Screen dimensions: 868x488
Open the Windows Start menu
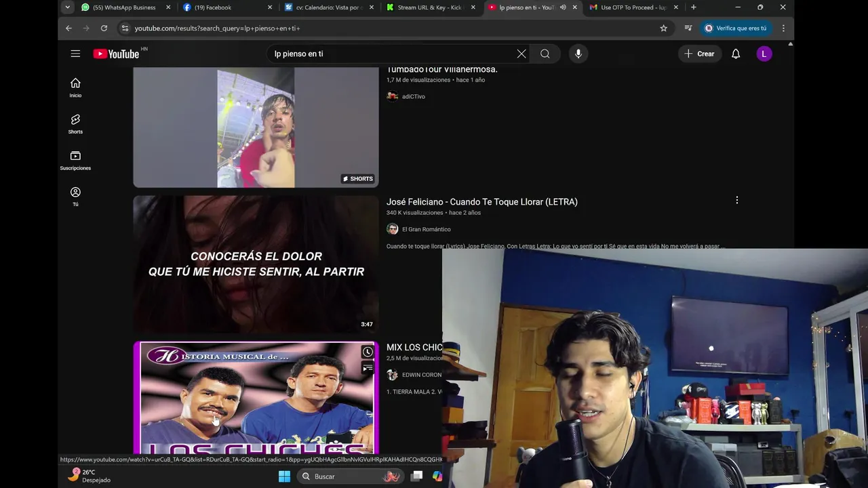[284, 476]
